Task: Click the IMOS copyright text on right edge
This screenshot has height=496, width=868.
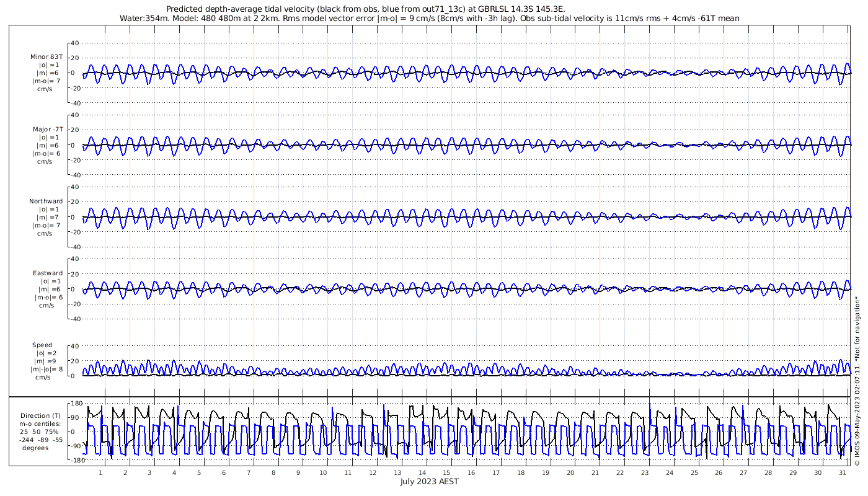Action: point(857,397)
